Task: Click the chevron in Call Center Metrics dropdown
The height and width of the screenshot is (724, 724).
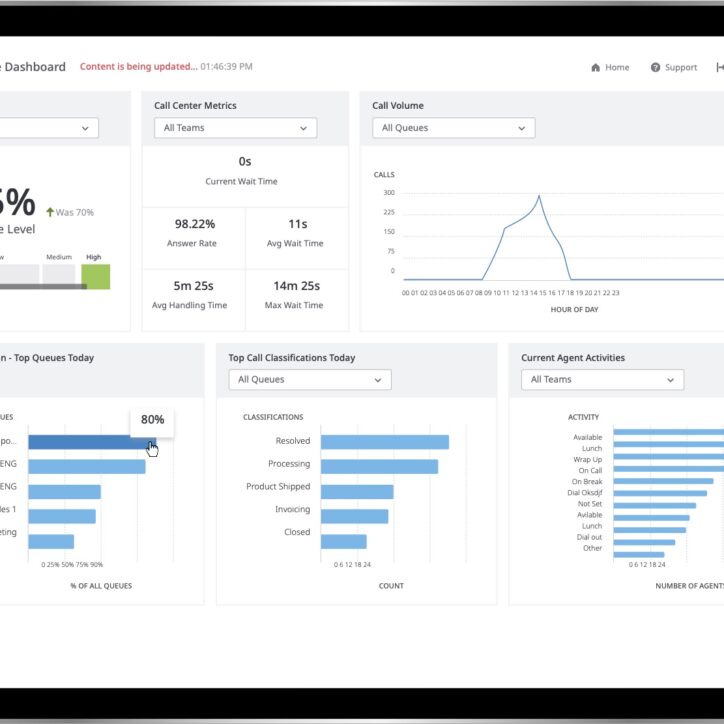Action: (x=303, y=128)
